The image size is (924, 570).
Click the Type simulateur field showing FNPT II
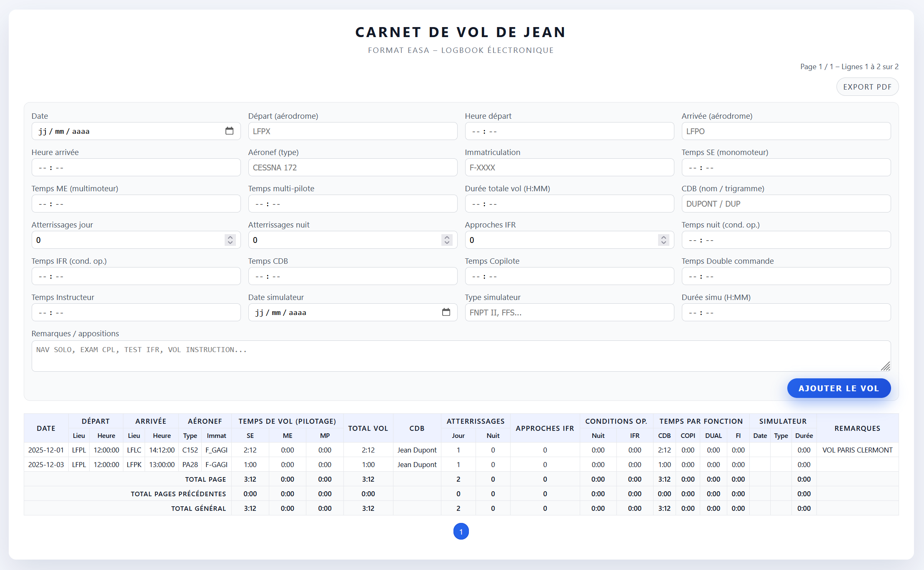[x=569, y=312]
